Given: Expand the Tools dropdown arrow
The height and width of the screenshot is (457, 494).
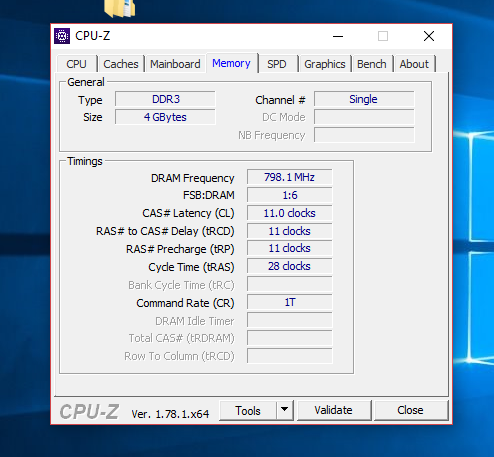Looking at the screenshot, I should tap(284, 410).
